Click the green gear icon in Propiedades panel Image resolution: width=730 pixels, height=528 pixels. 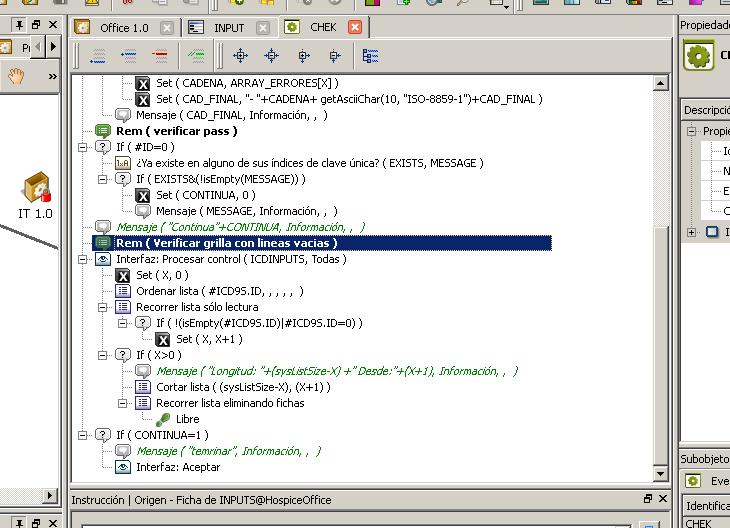(x=698, y=56)
